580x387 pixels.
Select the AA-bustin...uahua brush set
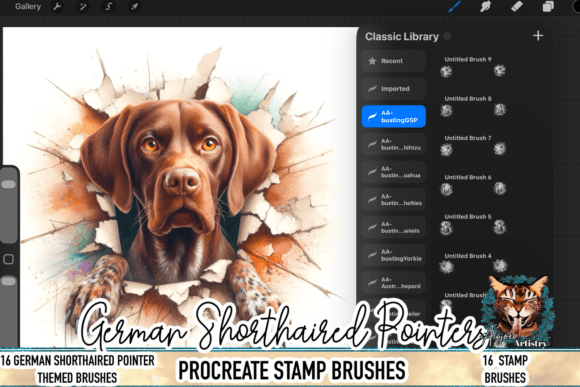[x=394, y=172]
